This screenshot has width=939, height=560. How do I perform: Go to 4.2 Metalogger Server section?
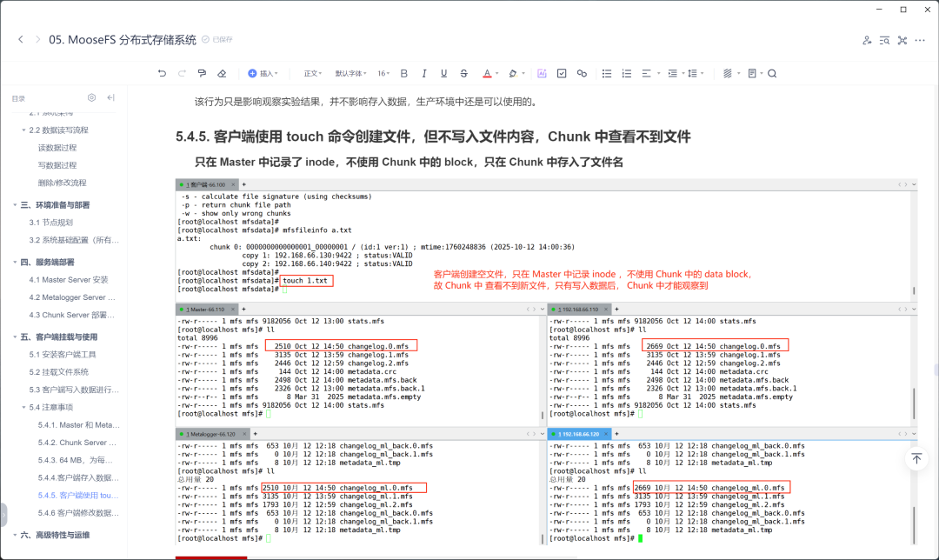point(72,297)
